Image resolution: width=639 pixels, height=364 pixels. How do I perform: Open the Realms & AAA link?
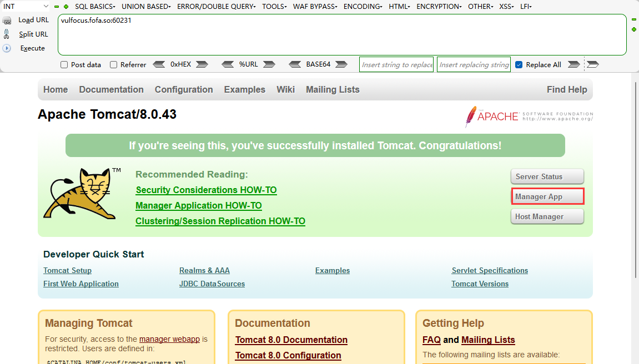point(204,270)
